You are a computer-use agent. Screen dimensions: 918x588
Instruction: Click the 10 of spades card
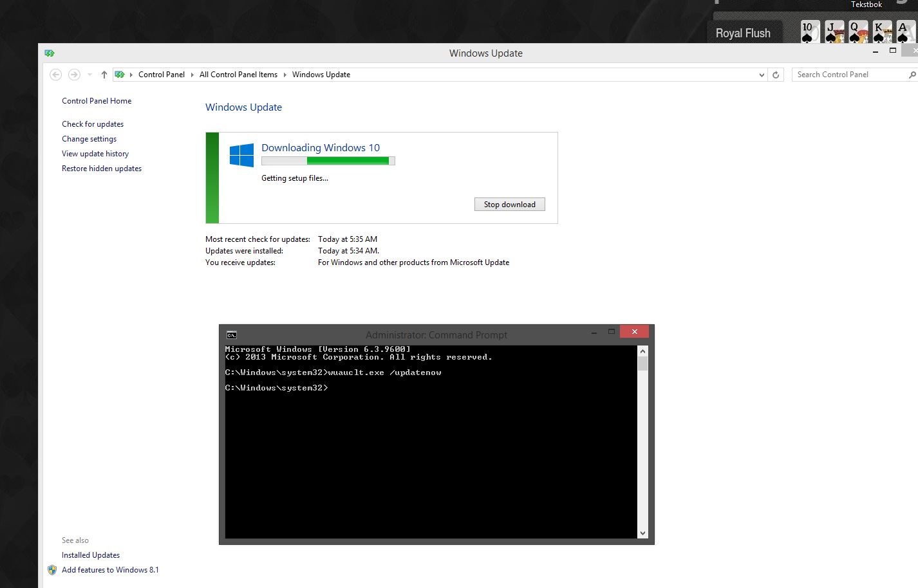(810, 32)
